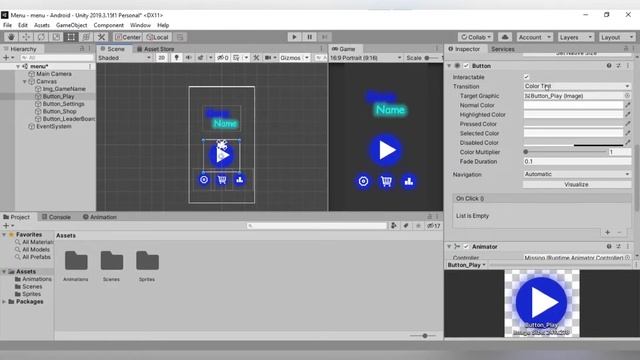Open custom editor tools
The image size is (640, 360).
tap(101, 37)
